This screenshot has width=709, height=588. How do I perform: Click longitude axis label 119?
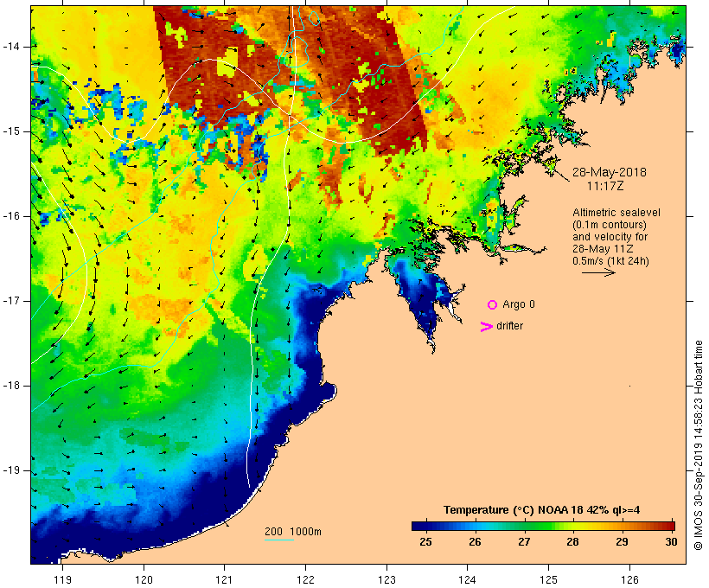point(62,579)
